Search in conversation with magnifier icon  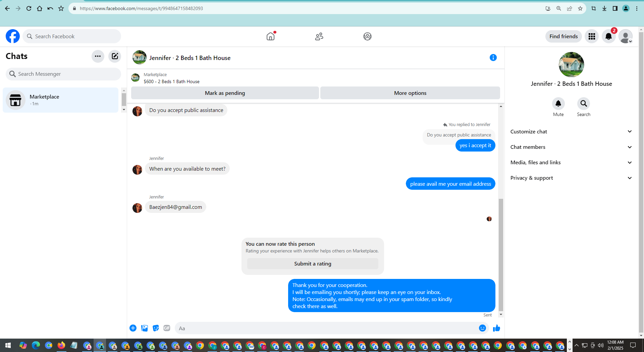(x=584, y=104)
